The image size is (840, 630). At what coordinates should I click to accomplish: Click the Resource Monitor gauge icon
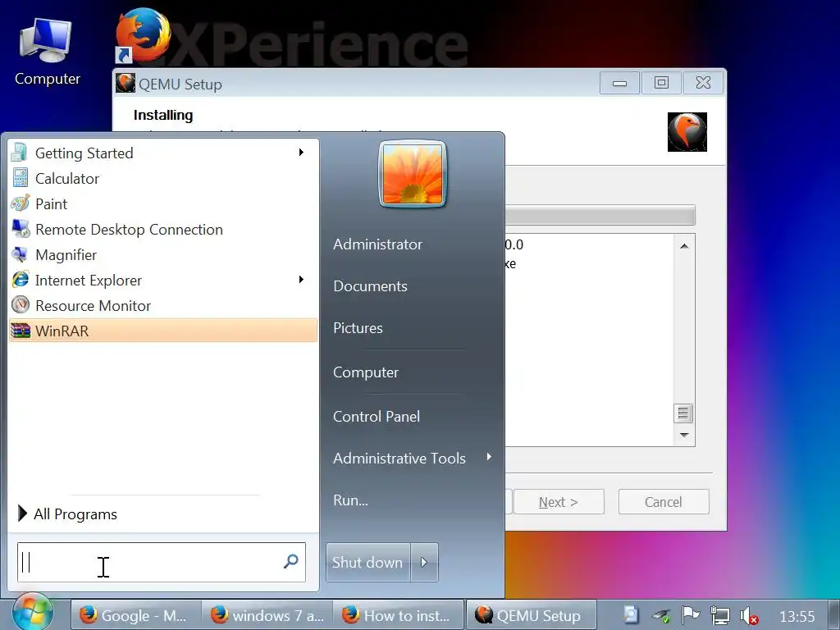(20, 305)
